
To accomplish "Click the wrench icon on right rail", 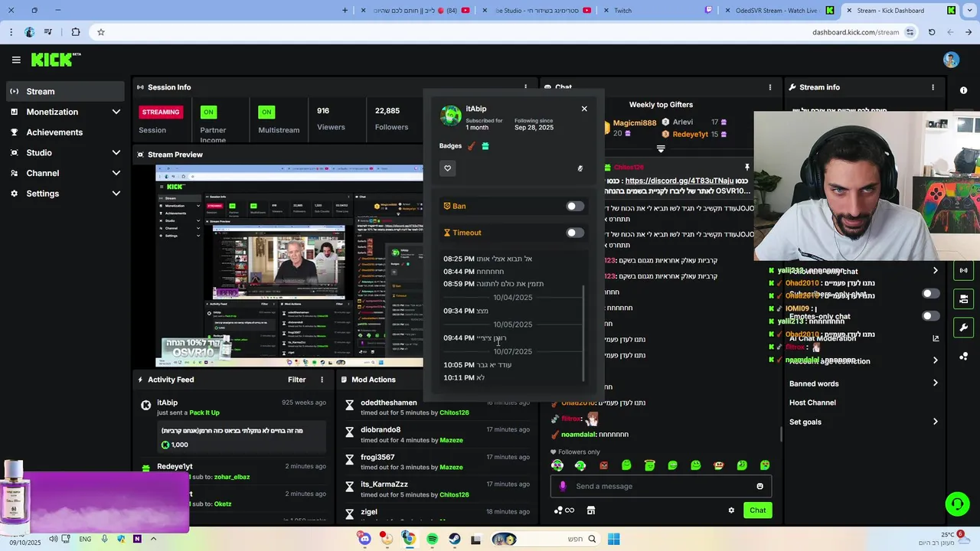I will 963,328.
